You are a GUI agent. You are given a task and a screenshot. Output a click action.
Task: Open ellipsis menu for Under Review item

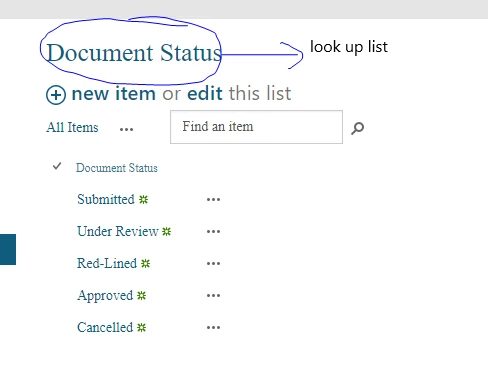pos(213,232)
